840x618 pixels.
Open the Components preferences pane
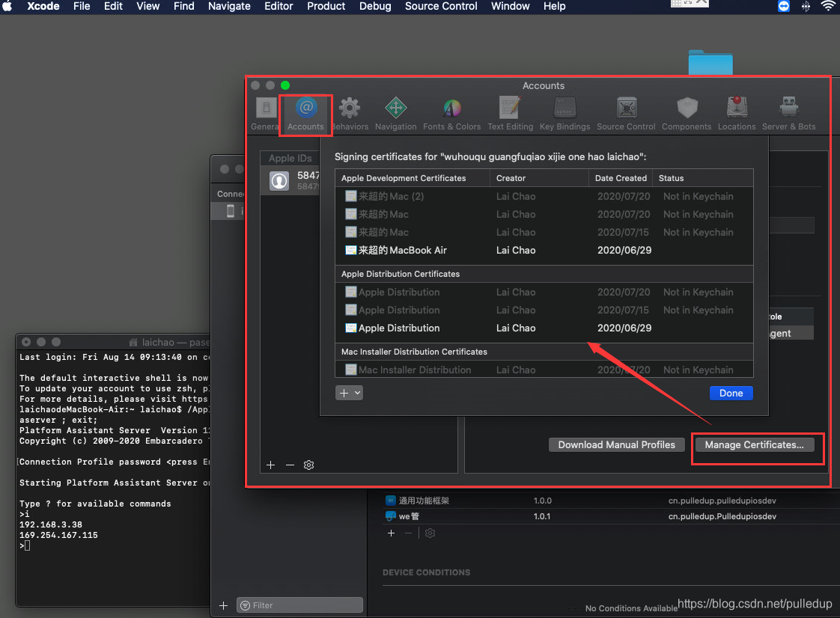click(687, 114)
